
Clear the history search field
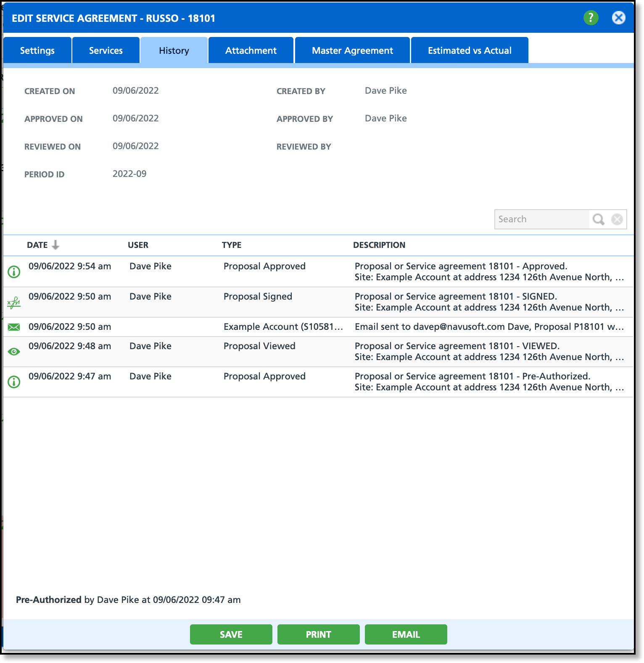coord(617,219)
